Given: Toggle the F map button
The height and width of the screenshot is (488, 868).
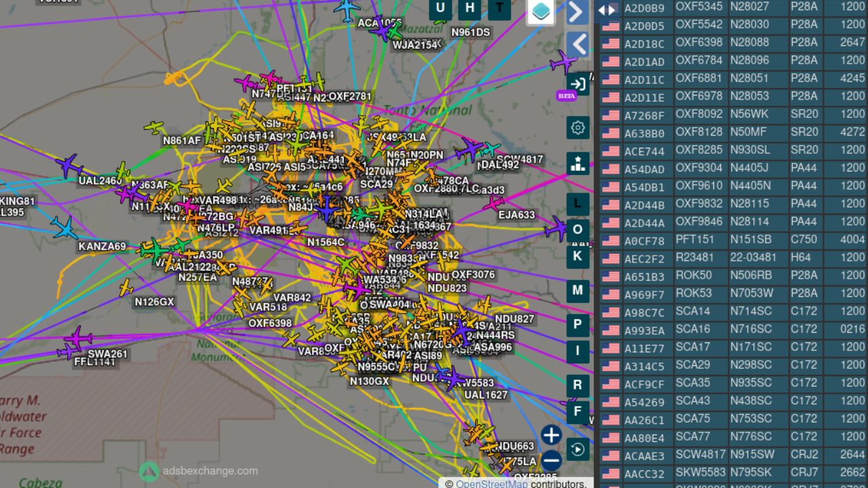Looking at the screenshot, I should pos(578,411).
